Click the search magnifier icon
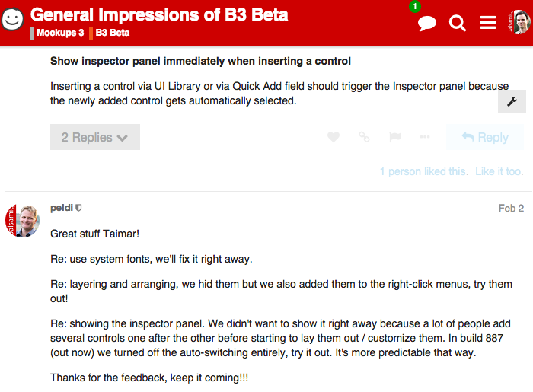Viewport: 533px width, 392px height. click(x=458, y=23)
